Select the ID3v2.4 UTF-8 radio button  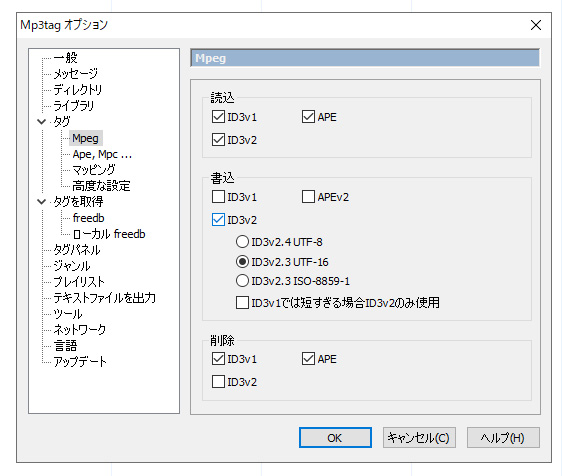[242, 242]
